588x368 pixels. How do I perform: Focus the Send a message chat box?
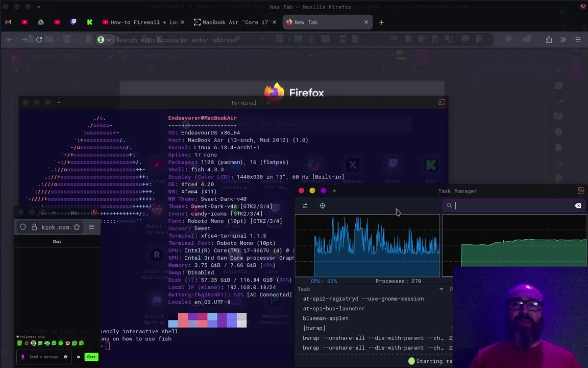(x=44, y=357)
